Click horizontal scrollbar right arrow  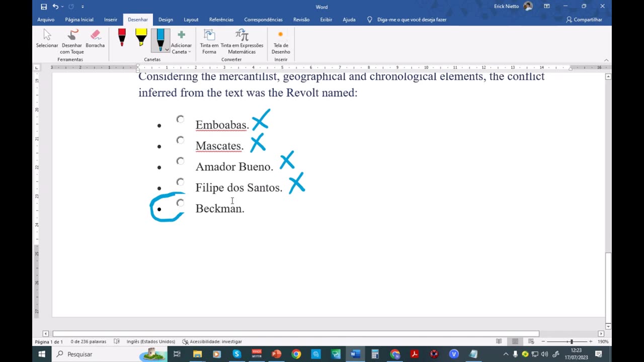[x=601, y=334]
